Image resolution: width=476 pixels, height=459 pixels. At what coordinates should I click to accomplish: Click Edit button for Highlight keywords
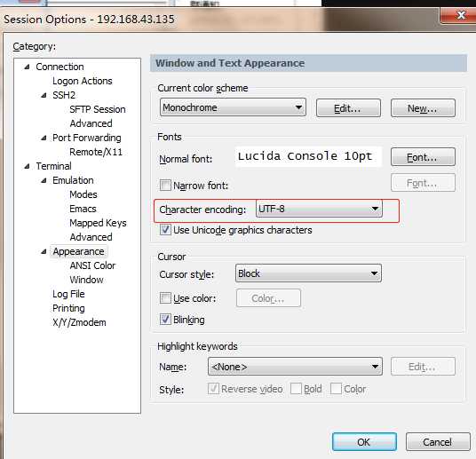tap(423, 367)
